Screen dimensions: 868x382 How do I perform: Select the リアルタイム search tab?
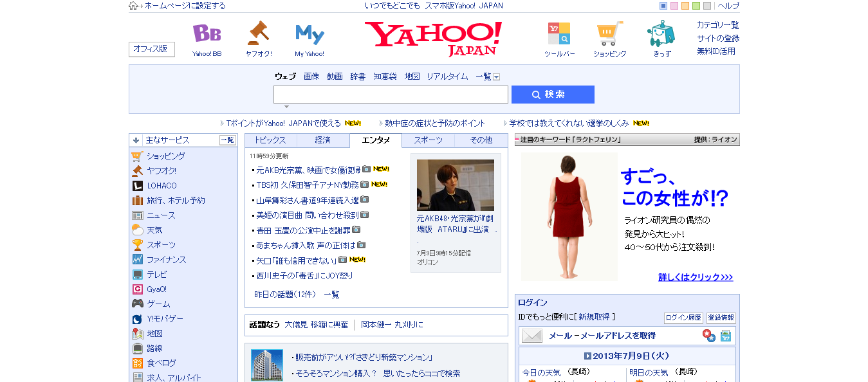(x=447, y=77)
